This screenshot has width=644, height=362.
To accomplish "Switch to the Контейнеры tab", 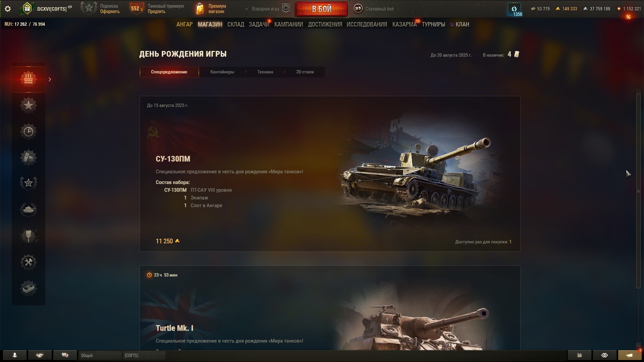I will tap(222, 72).
